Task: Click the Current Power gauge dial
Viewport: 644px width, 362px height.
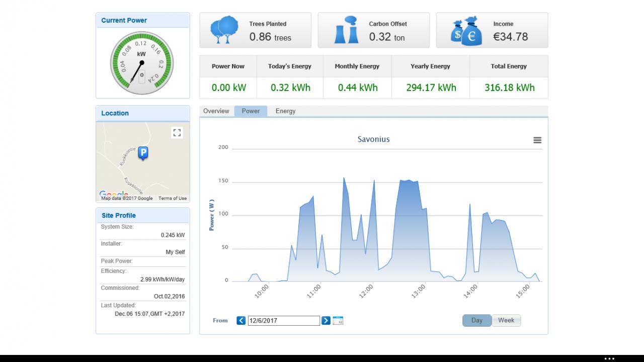Action: 142,63
